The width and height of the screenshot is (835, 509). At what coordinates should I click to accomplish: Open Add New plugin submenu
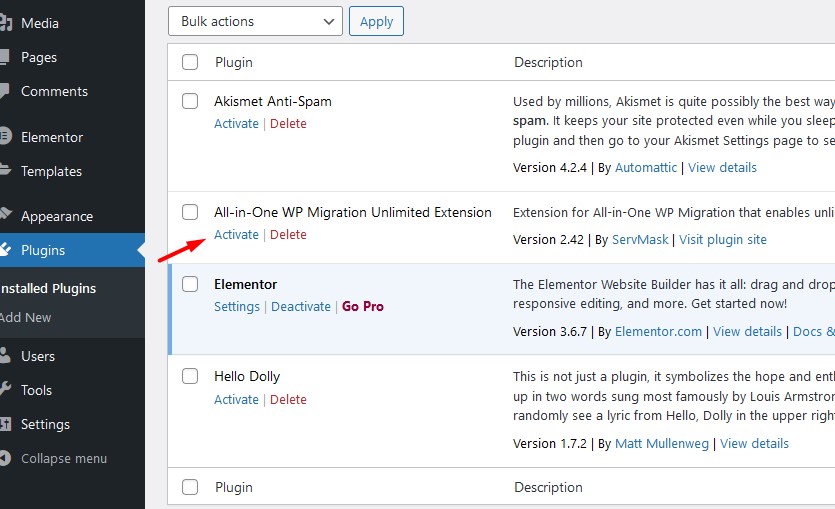[x=25, y=317]
